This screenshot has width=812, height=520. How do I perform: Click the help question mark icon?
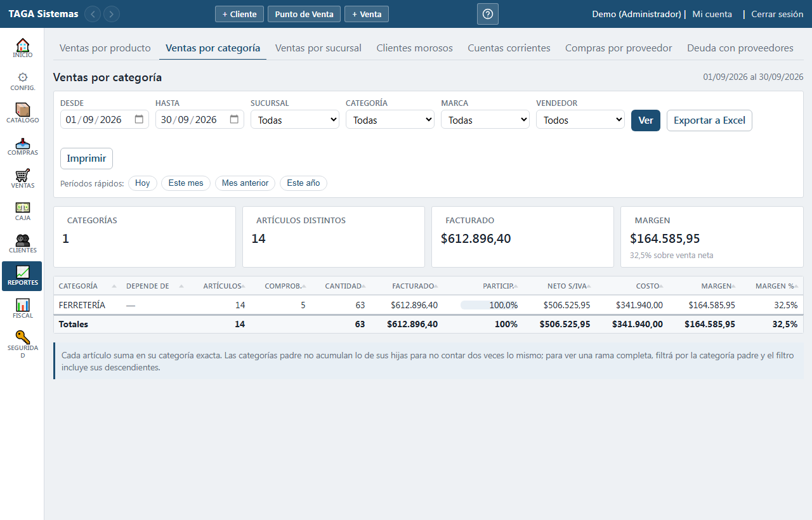pos(488,14)
